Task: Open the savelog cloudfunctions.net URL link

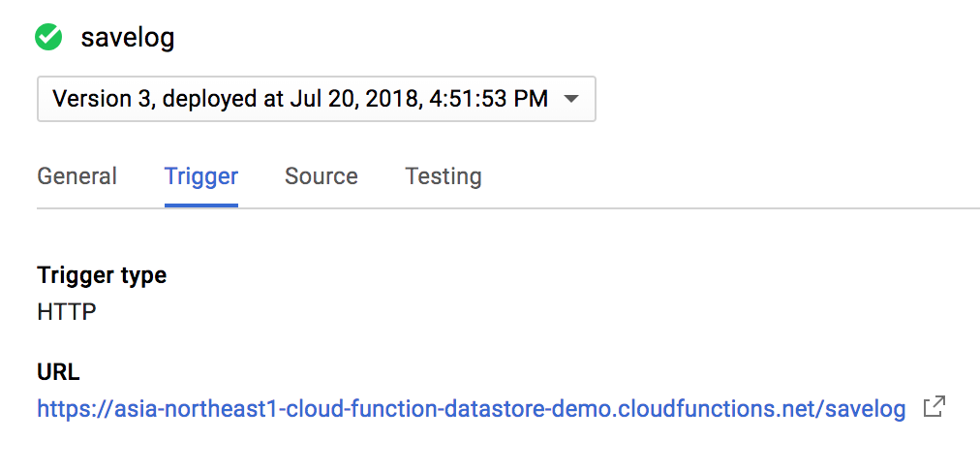Action: tap(471, 409)
